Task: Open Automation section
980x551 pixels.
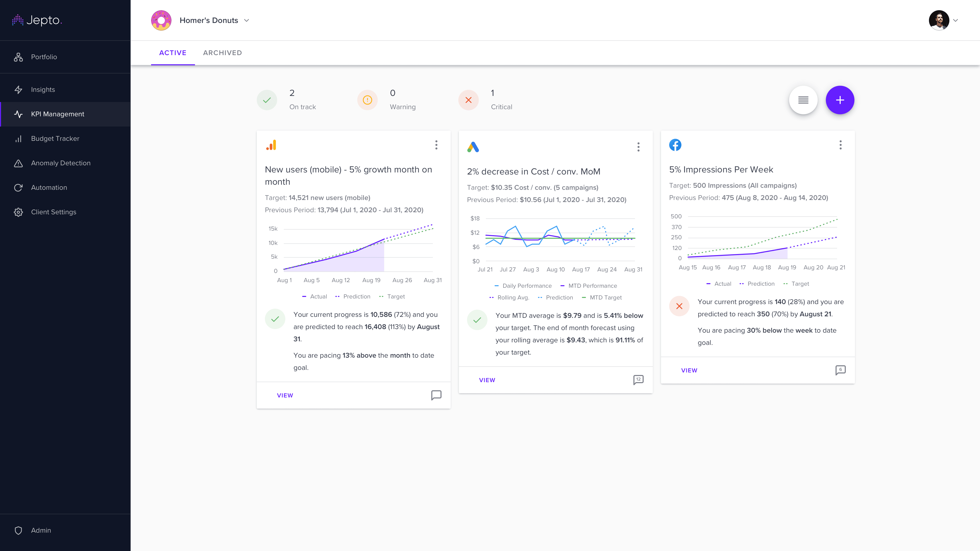Action: (x=65, y=187)
